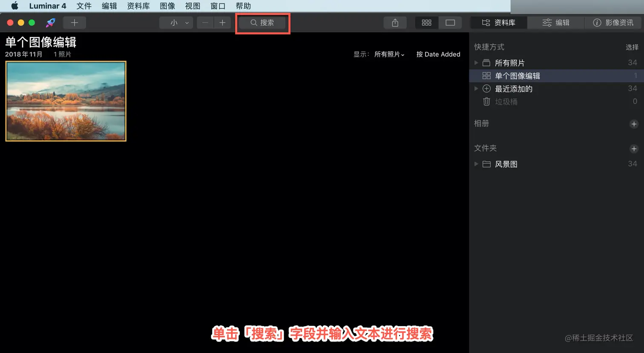This screenshot has width=644, height=353.
Task: Switch to single image view
Action: (450, 23)
